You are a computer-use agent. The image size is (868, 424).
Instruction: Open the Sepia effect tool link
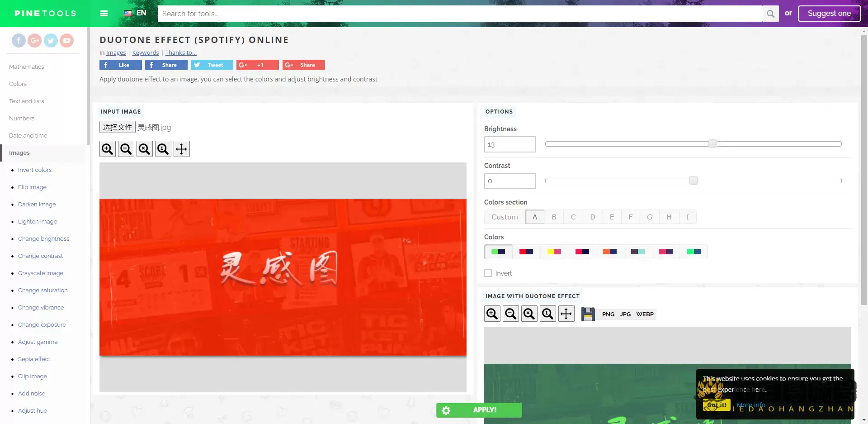point(34,359)
